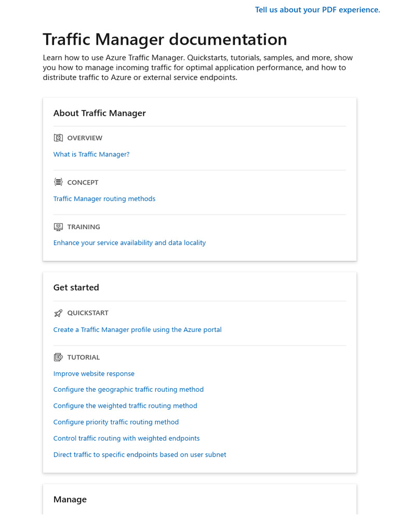The width and height of the screenshot is (399, 532).
Task: Open 'Enhance your service availability and data locality'
Action: click(x=129, y=243)
